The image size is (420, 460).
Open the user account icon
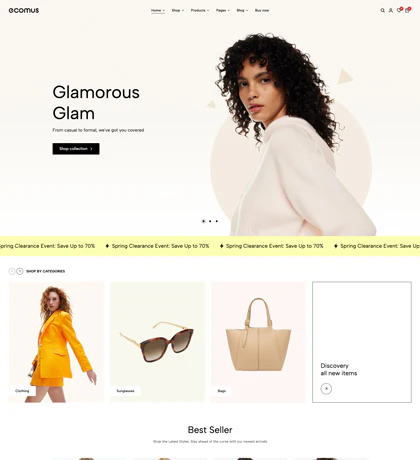[x=391, y=10]
